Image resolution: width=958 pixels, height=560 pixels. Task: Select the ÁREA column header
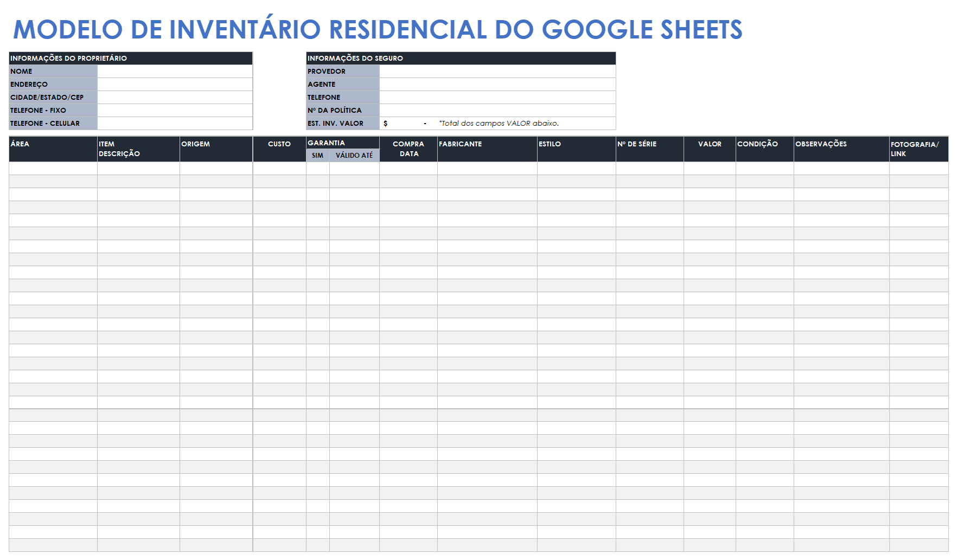point(53,149)
